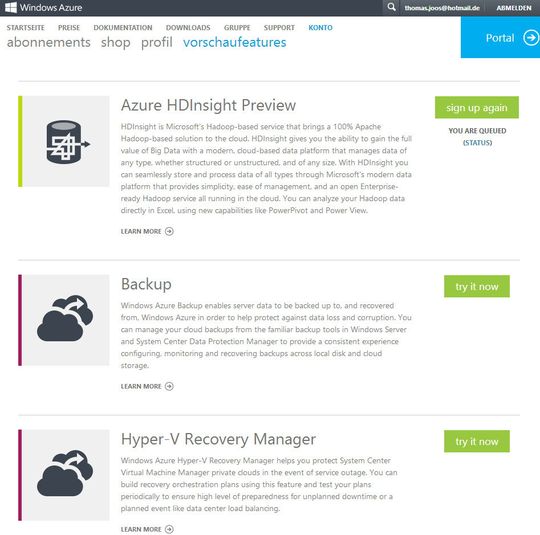540x535 pixels.
Task: Click LEARN MORE under Hyper-V Recovery Manager
Action: (x=141, y=529)
